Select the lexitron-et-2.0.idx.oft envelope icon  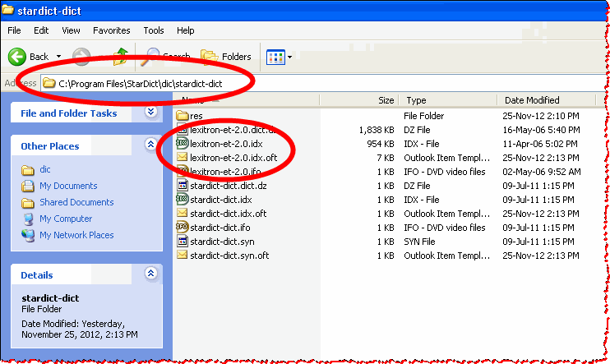182,157
